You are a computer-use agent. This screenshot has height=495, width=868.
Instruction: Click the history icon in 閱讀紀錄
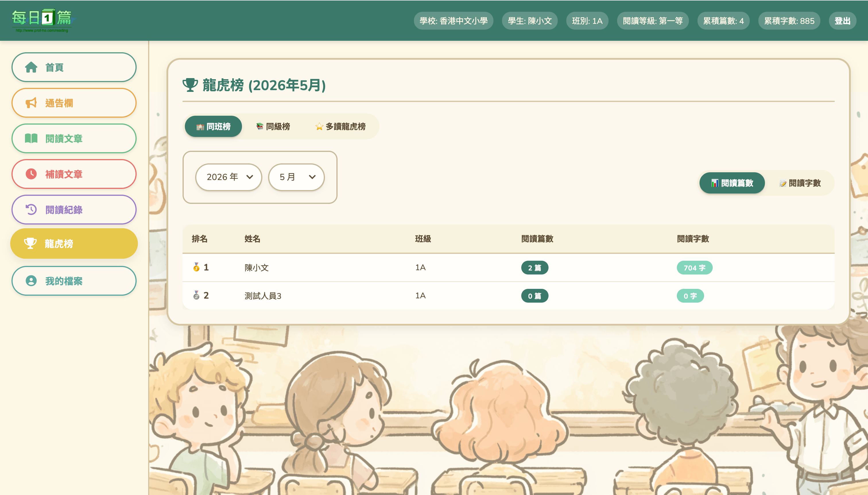pyautogui.click(x=31, y=209)
